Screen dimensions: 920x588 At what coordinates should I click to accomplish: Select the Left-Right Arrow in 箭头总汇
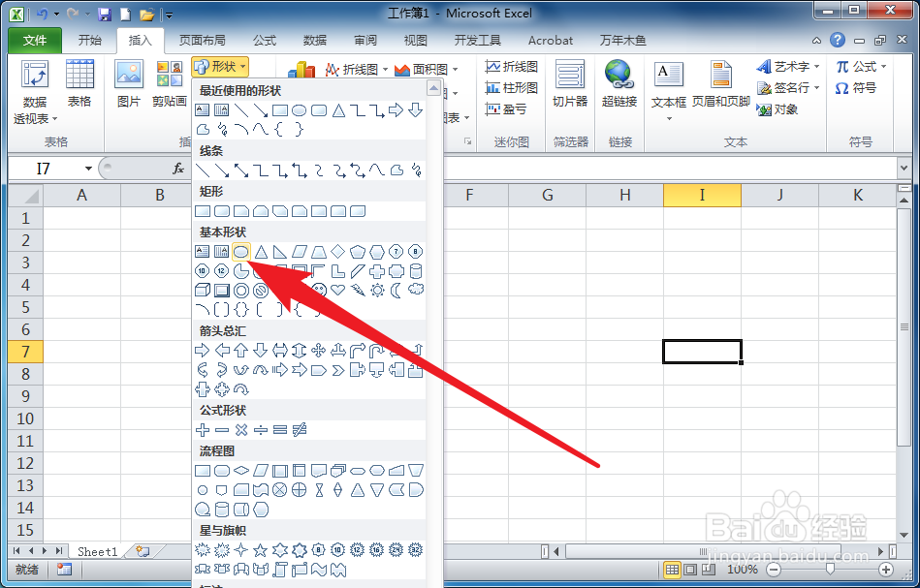point(280,351)
